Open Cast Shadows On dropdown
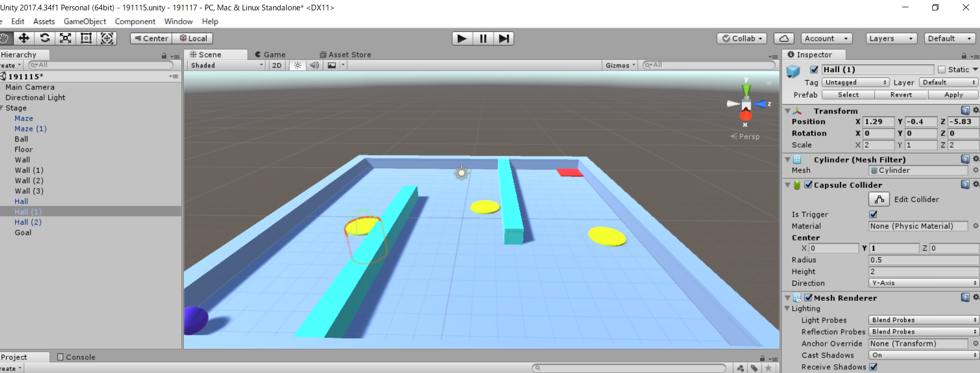 [x=923, y=355]
